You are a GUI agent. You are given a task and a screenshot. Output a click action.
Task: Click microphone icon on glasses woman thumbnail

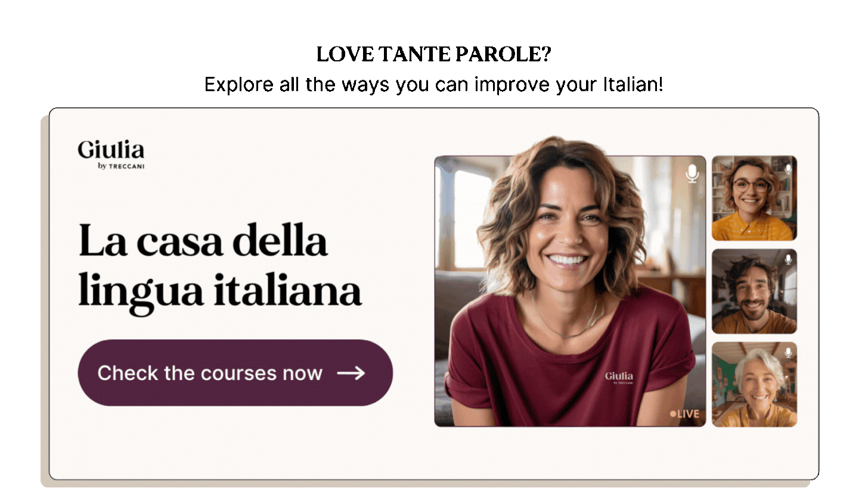click(788, 168)
